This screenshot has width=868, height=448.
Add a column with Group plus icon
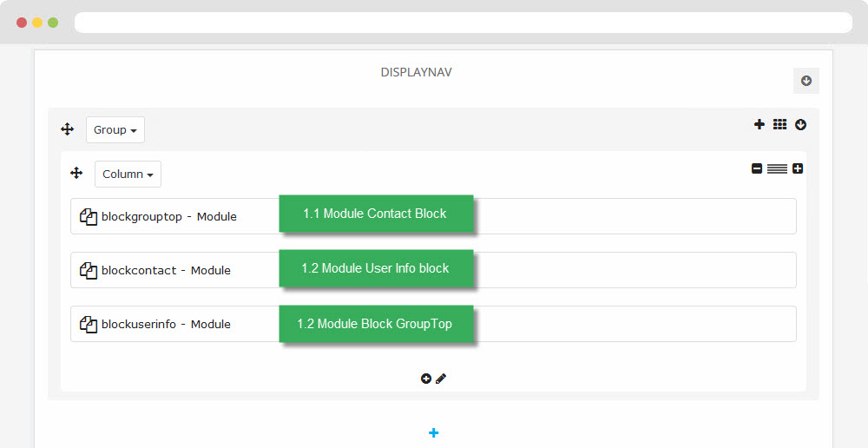point(759,125)
